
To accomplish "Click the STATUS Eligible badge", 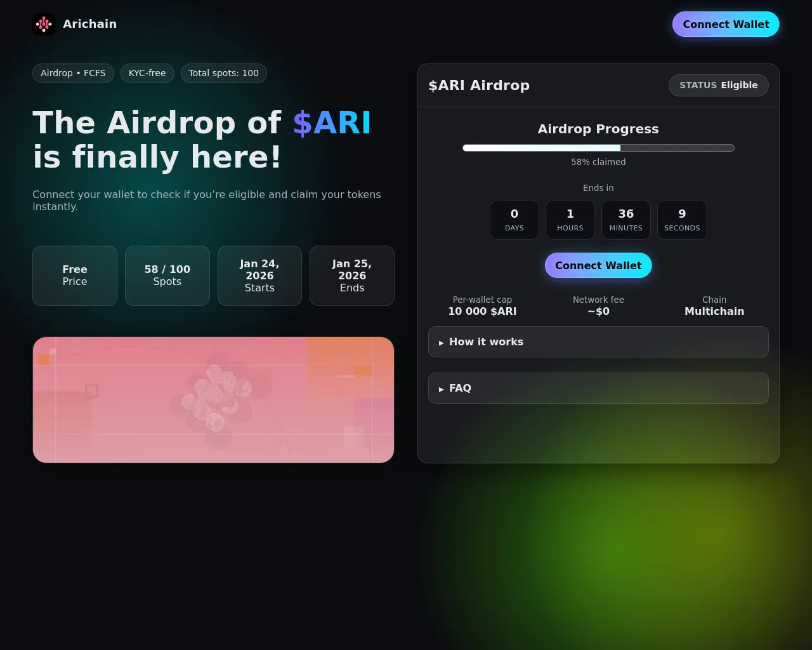I will click(x=719, y=86).
